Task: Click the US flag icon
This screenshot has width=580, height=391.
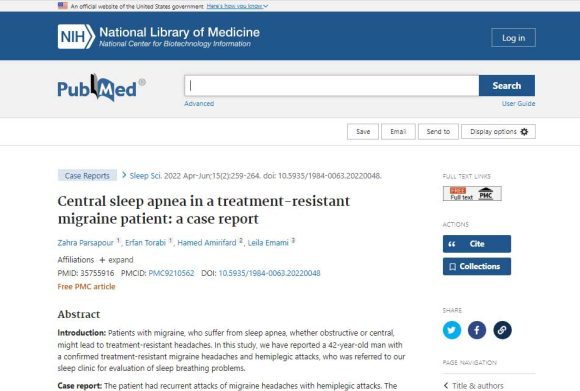Action: pyautogui.click(x=63, y=6)
